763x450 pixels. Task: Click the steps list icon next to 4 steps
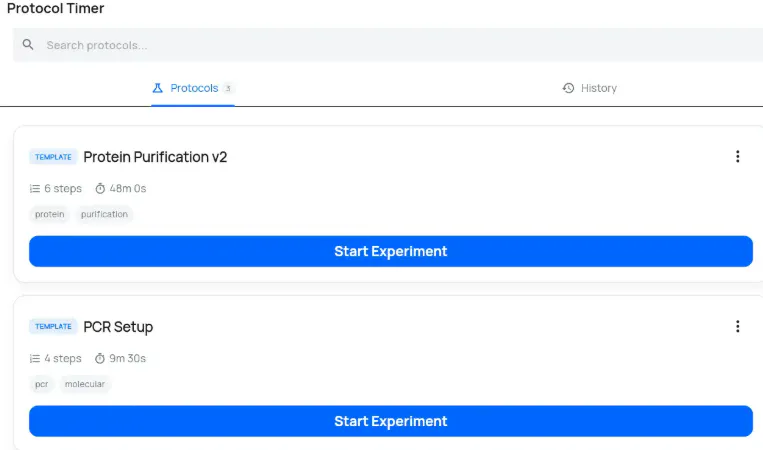pyautogui.click(x=35, y=359)
